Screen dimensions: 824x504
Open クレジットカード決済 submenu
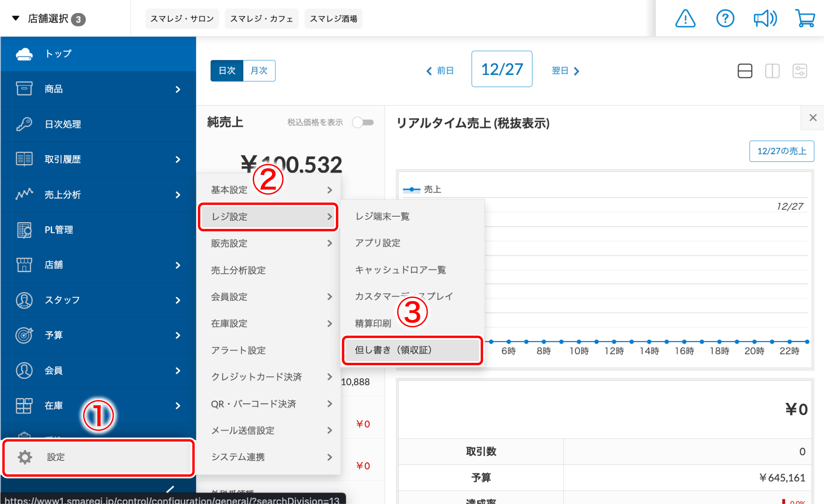tap(268, 377)
